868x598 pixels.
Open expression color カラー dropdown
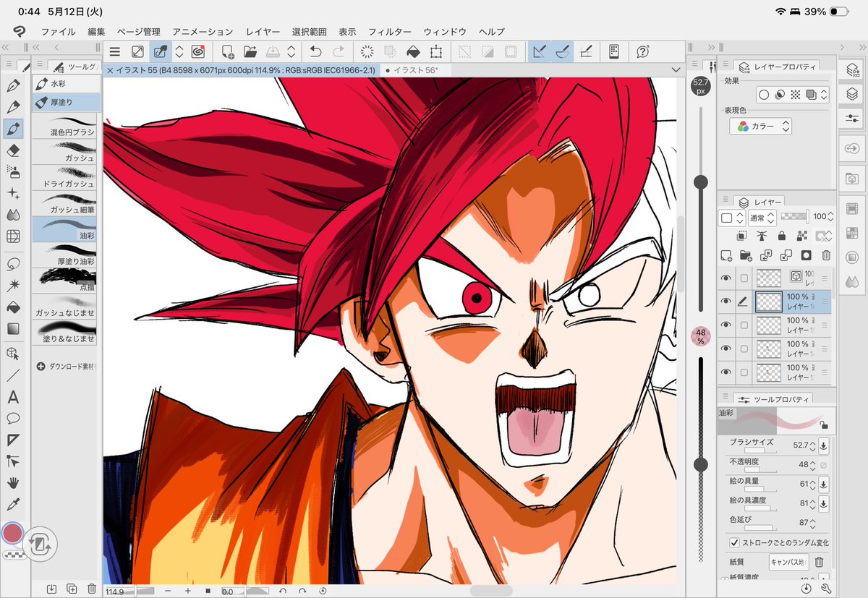click(761, 127)
